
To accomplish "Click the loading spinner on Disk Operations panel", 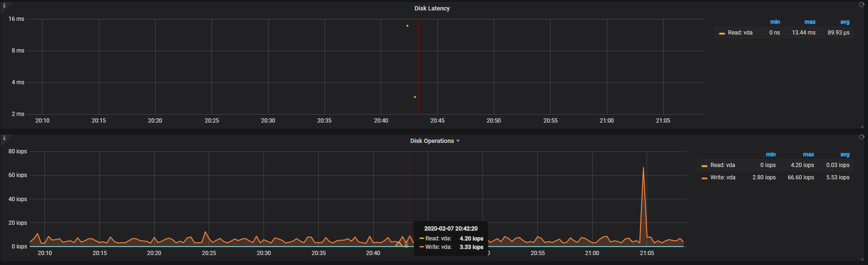I will tap(861, 137).
